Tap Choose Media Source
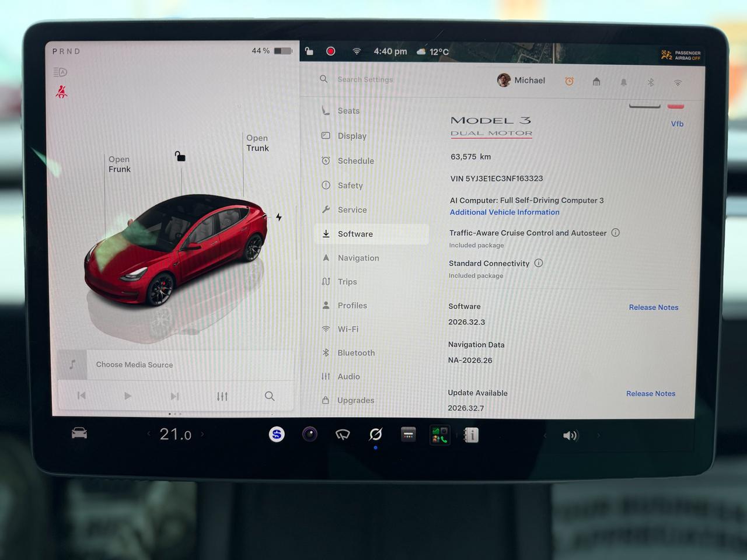This screenshot has height=560, width=747. pyautogui.click(x=135, y=365)
